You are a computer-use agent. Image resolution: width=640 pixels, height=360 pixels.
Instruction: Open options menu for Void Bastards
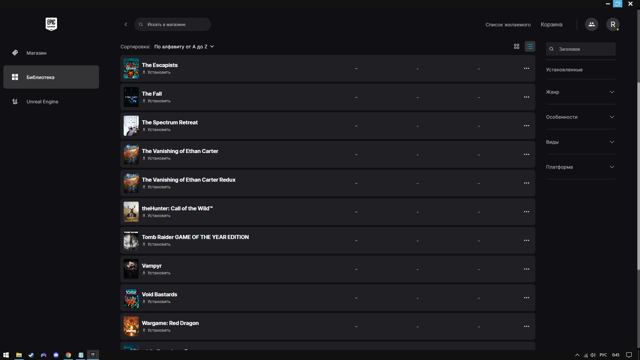point(527,298)
